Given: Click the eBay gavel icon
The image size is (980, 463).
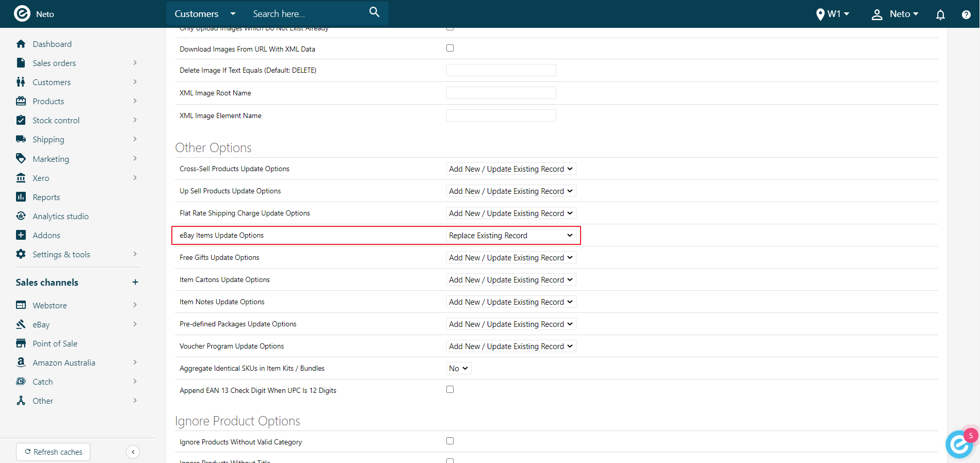Looking at the screenshot, I should 21,324.
